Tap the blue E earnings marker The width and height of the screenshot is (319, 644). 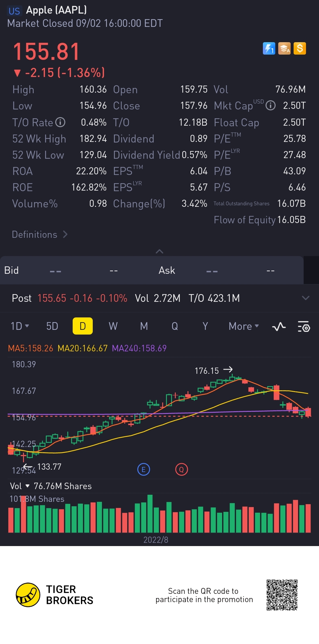144,469
